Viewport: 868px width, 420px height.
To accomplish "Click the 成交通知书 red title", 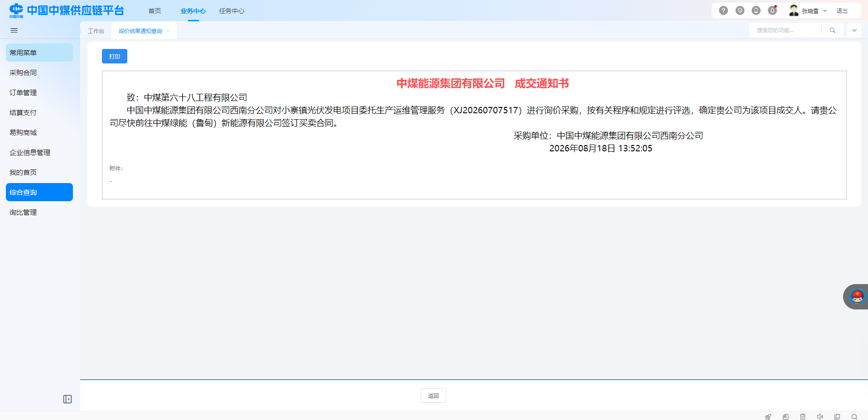I will 542,83.
